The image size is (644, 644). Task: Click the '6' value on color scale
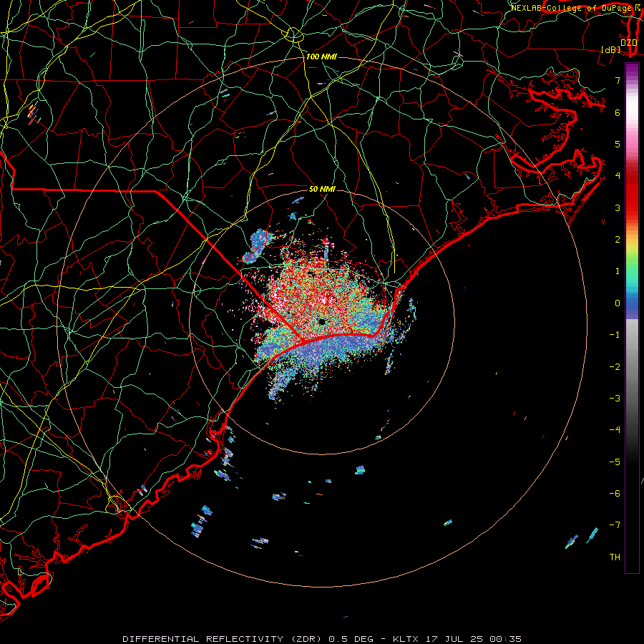point(618,112)
